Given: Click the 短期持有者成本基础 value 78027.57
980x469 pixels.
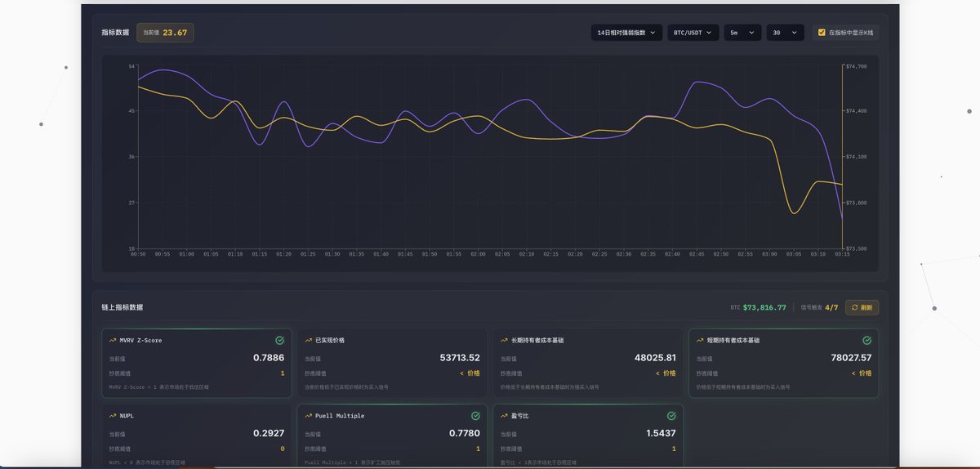Looking at the screenshot, I should 851,358.
